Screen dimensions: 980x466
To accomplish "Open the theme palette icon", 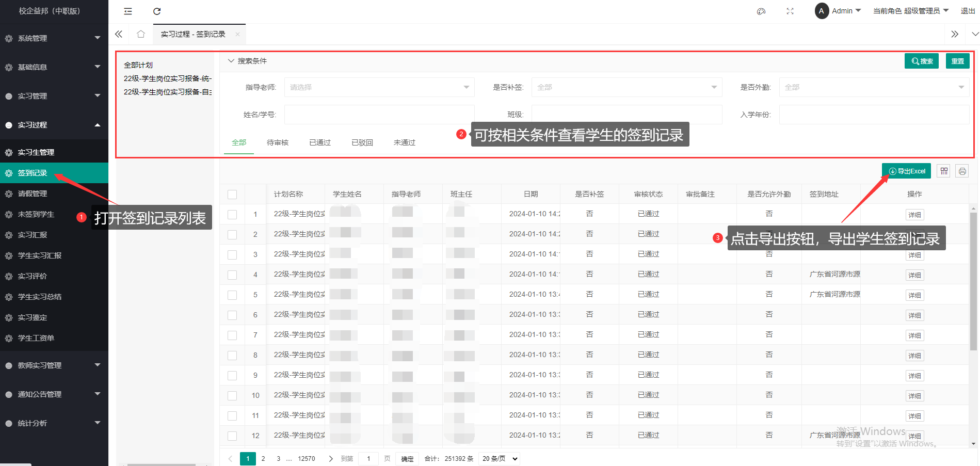I will click(761, 11).
